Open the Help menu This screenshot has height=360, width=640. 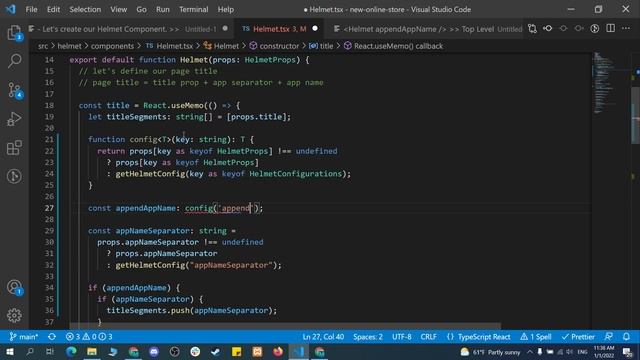(x=226, y=9)
